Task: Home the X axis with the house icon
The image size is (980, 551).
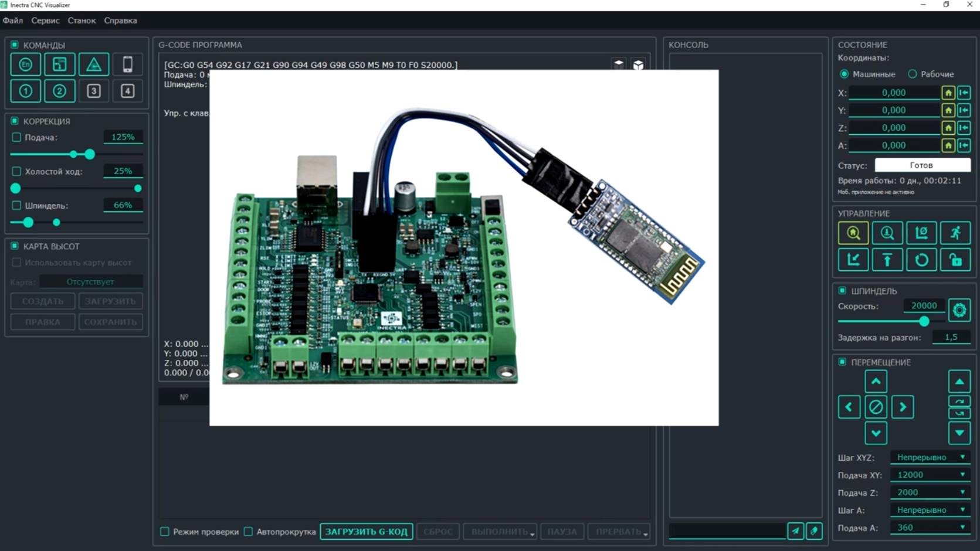Action: 948,93
